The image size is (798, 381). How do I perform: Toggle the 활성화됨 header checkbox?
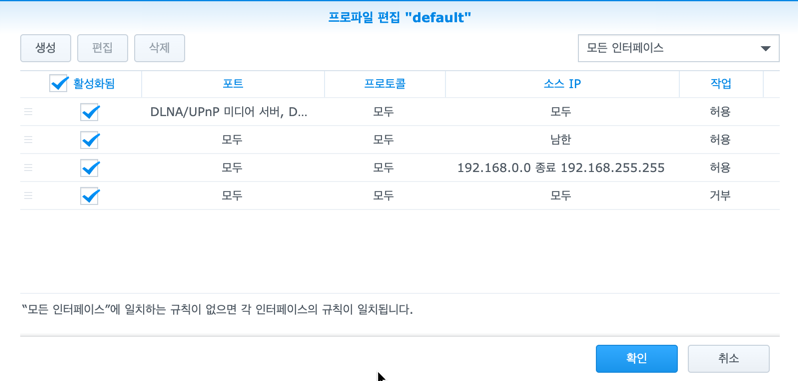pos(59,83)
